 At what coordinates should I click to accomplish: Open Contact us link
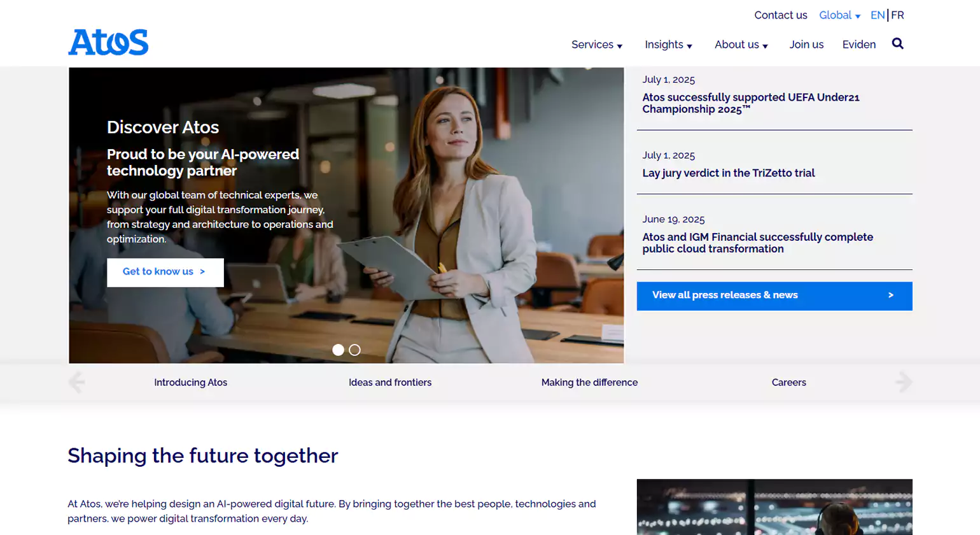click(x=780, y=15)
